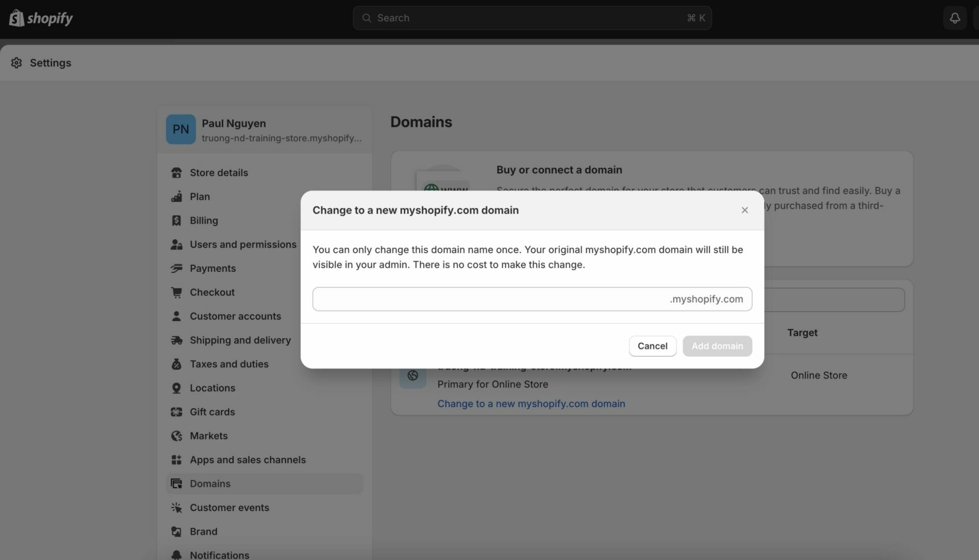Go to Billing settings
This screenshot has width=979, height=560.
point(265,221)
